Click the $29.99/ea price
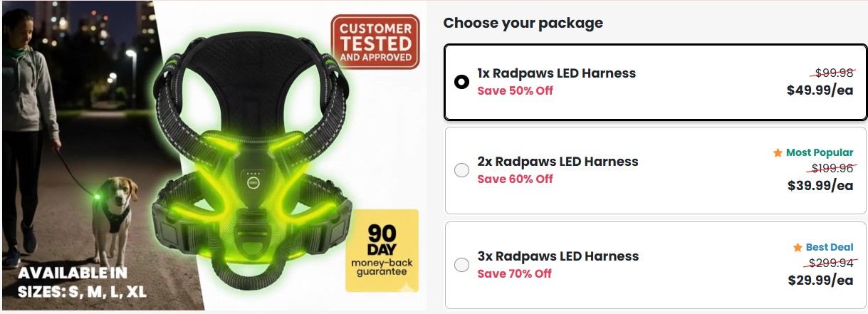Viewport: 868px width, 314px height. [x=820, y=281]
